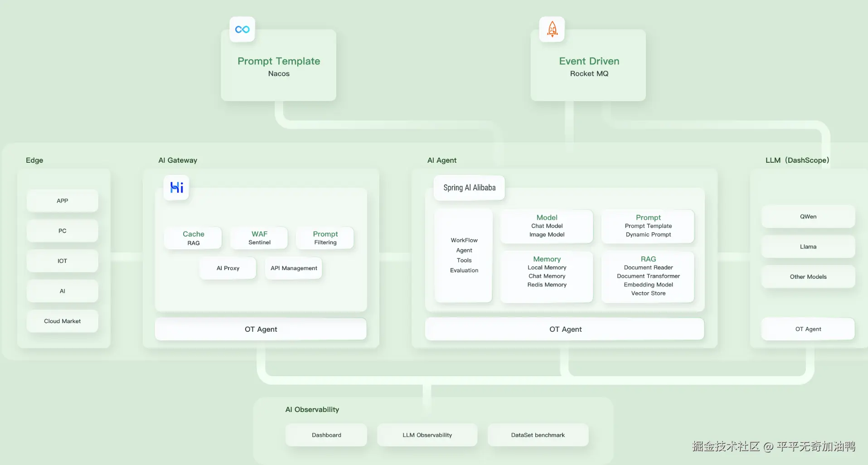Screen dimensions: 868x465
Task: Select the 'Vector Store' text
Action: (x=648, y=294)
